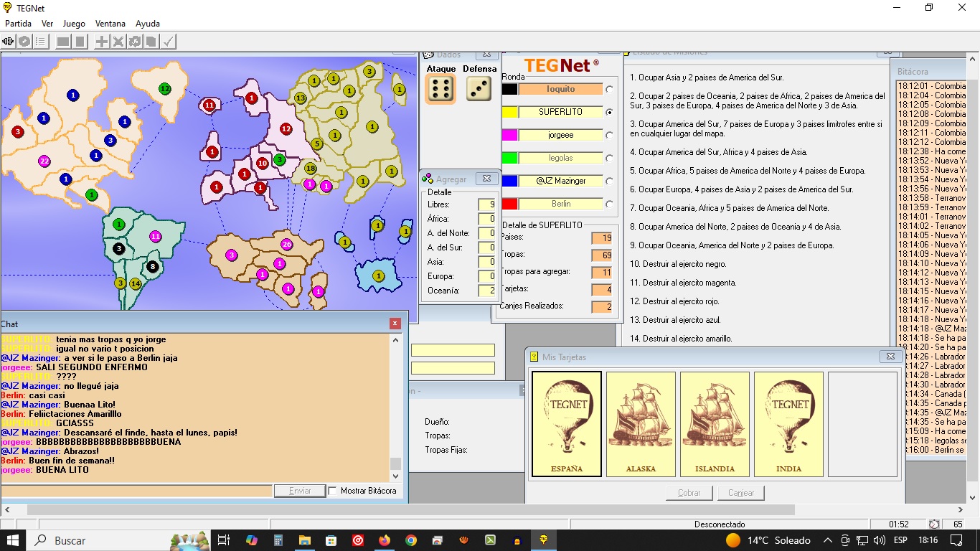
Task: Select the ALASKA card
Action: pyautogui.click(x=641, y=424)
